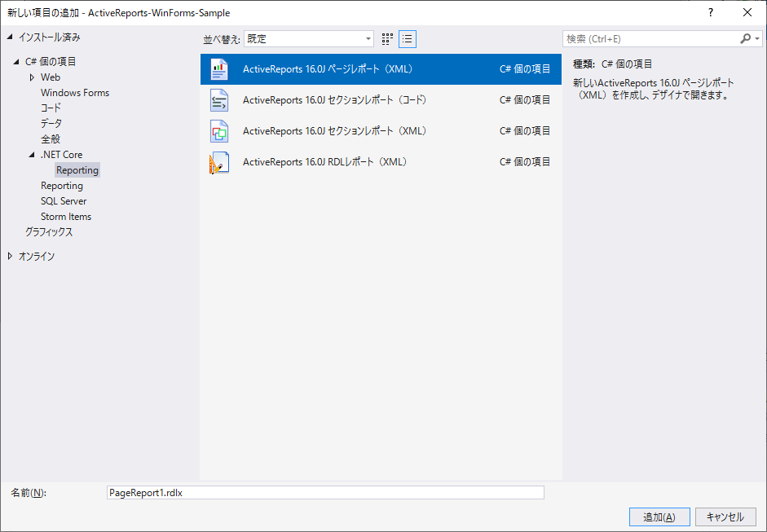Screen dimensions: 767x532
Task: Open the 並べ替え sort combo box
Action: [x=309, y=39]
